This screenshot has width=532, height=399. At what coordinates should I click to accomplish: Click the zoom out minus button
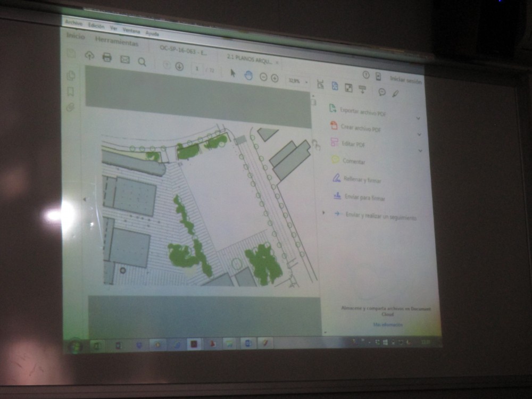[x=263, y=77]
